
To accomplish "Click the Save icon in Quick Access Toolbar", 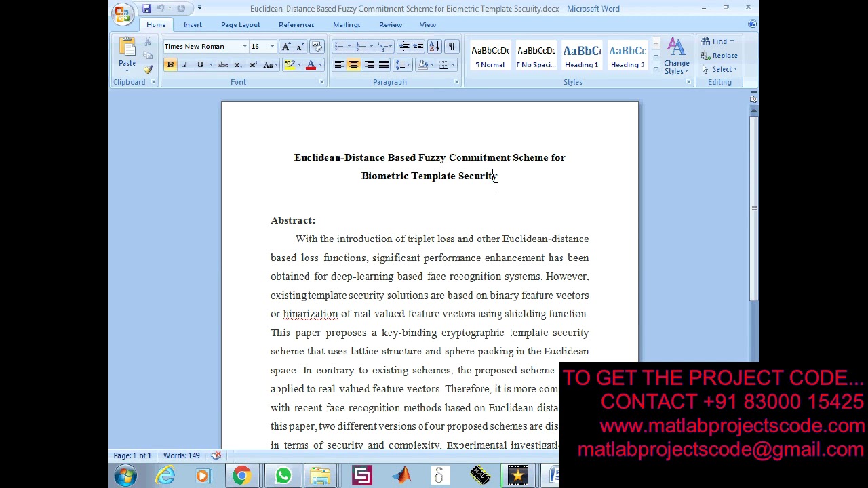I will click(146, 9).
